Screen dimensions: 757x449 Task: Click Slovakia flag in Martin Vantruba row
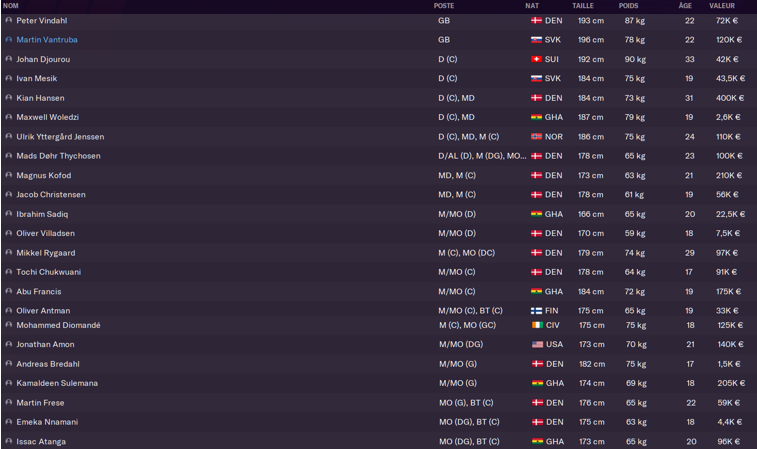[536, 40]
